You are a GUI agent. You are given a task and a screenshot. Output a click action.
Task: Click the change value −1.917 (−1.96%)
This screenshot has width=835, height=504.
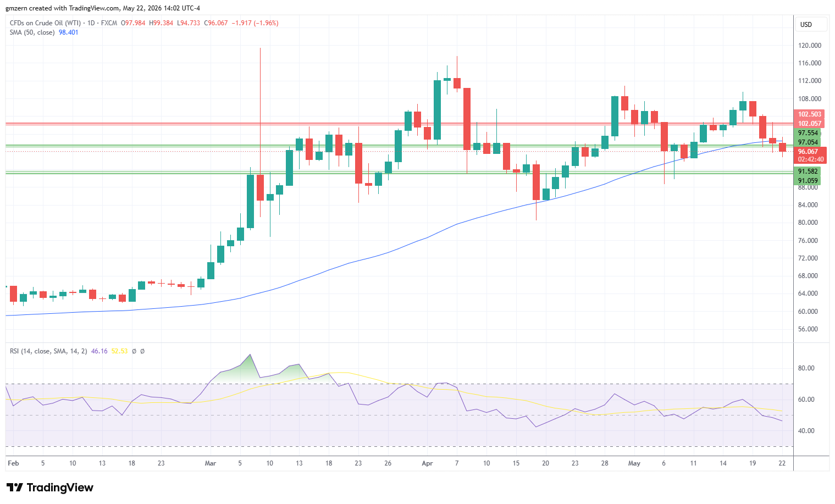[255, 23]
